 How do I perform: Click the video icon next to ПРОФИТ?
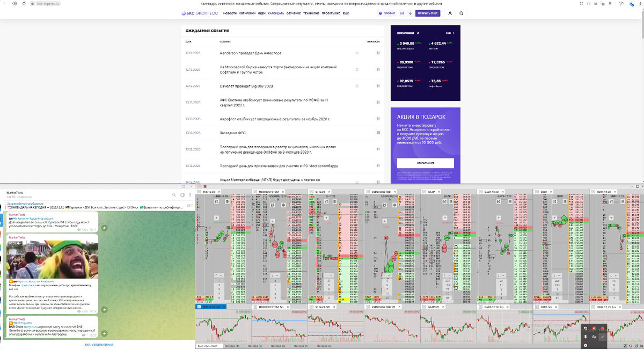click(x=401, y=13)
